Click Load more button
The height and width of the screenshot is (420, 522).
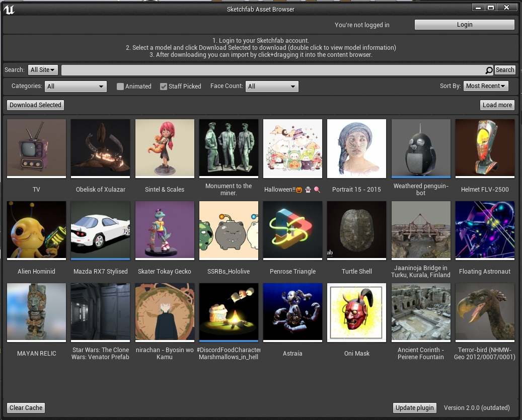497,105
